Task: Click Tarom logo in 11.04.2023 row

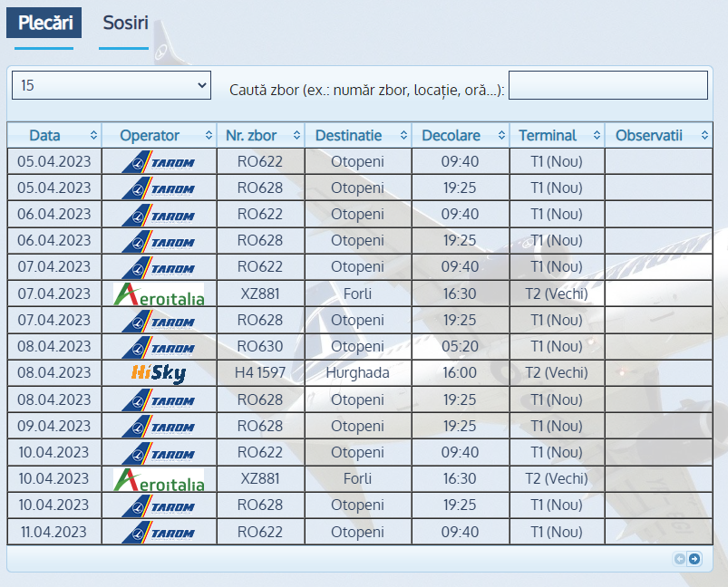Action: coord(159,533)
